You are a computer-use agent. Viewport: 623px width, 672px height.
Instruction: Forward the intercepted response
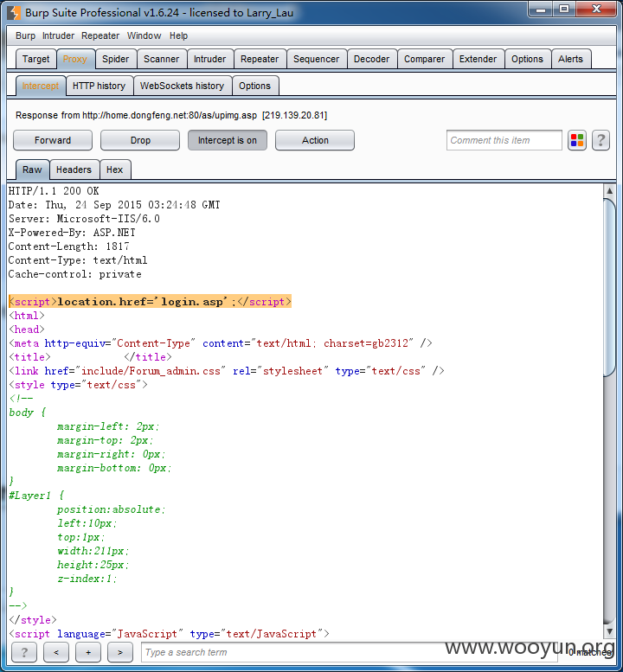coord(53,140)
